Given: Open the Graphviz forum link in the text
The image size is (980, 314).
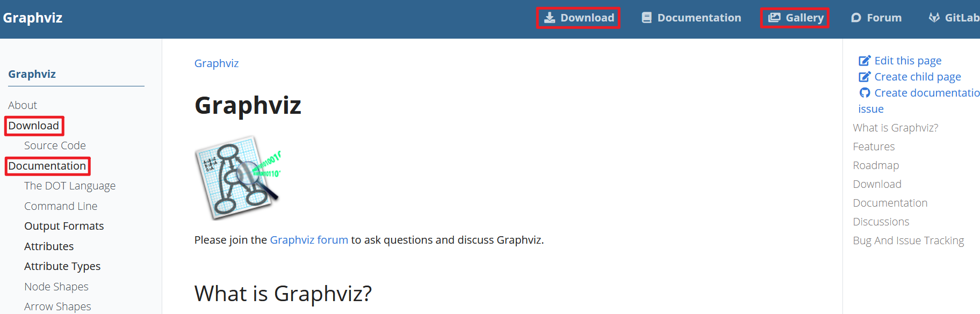Looking at the screenshot, I should click(308, 239).
